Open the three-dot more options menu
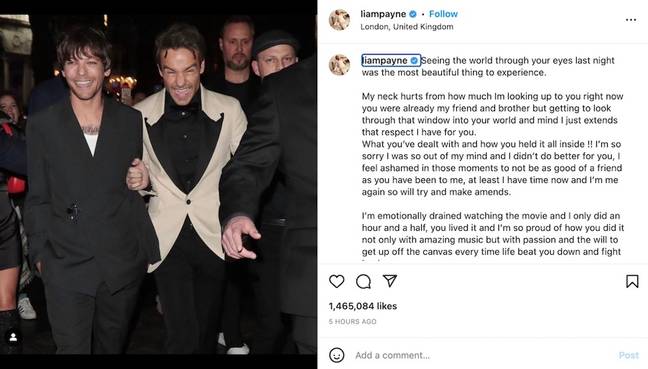Image resolution: width=648 pixels, height=369 pixels. [631, 20]
